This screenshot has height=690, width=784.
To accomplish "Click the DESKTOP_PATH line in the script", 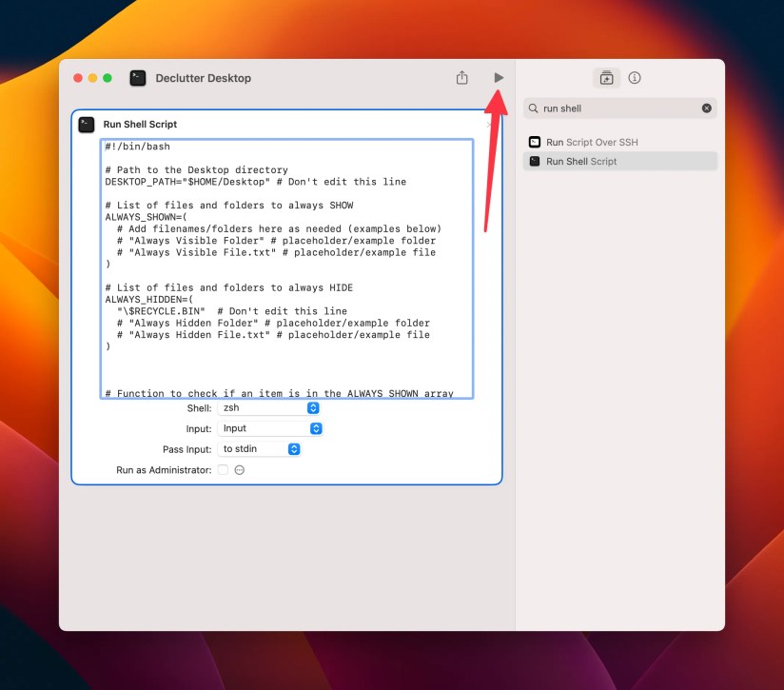I will pos(256,182).
